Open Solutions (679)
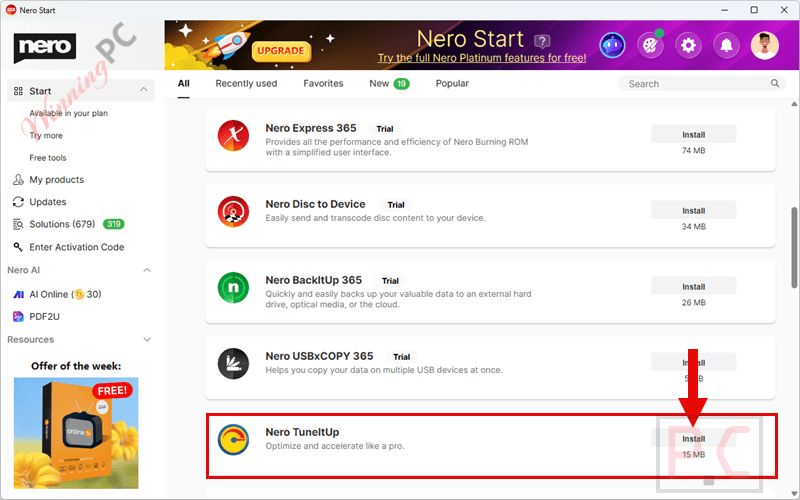The height and width of the screenshot is (500, 800). click(x=62, y=224)
